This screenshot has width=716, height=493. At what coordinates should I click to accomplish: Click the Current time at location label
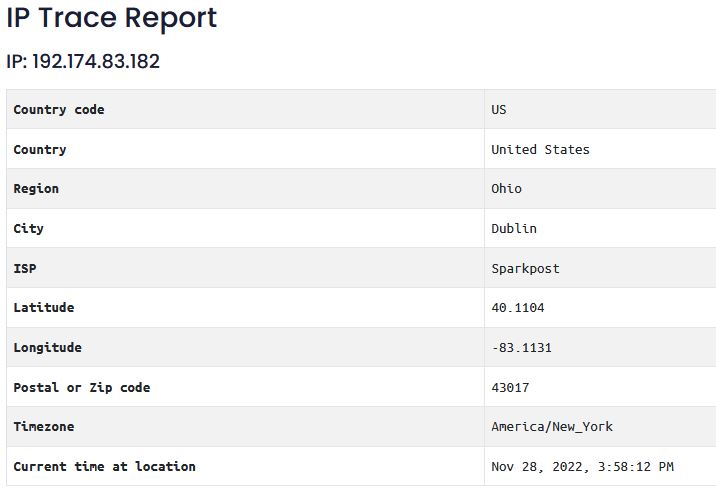(105, 467)
